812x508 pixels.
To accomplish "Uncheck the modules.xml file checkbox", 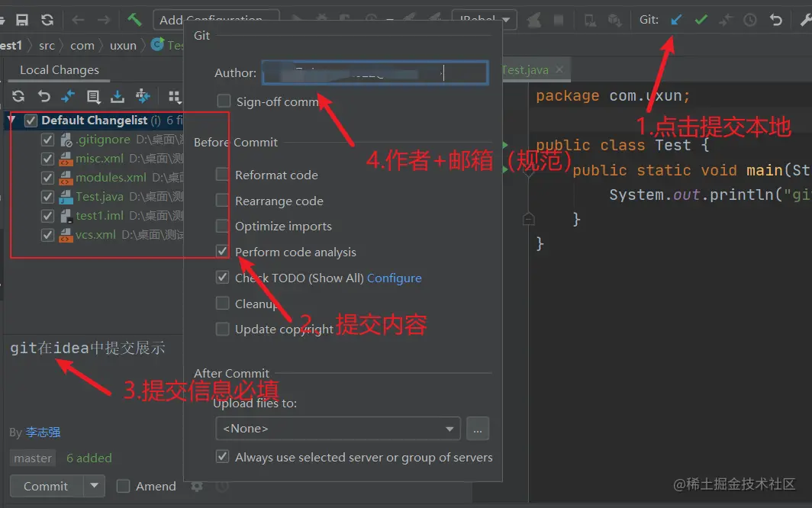I will 47,178.
